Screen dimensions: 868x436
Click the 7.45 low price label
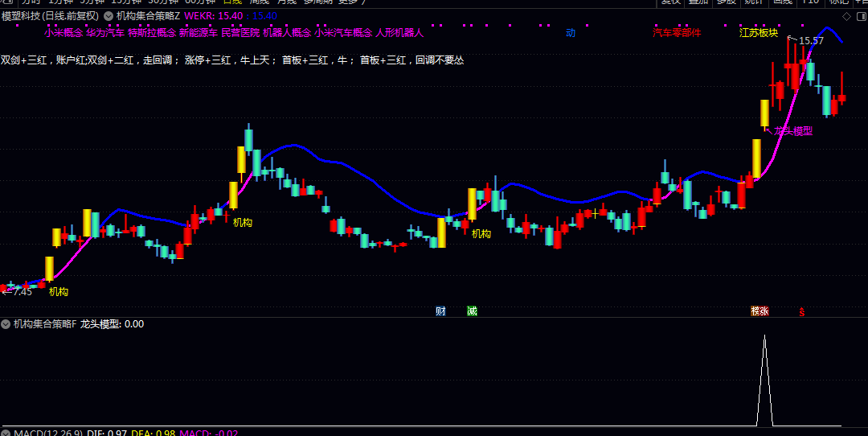(x=23, y=291)
